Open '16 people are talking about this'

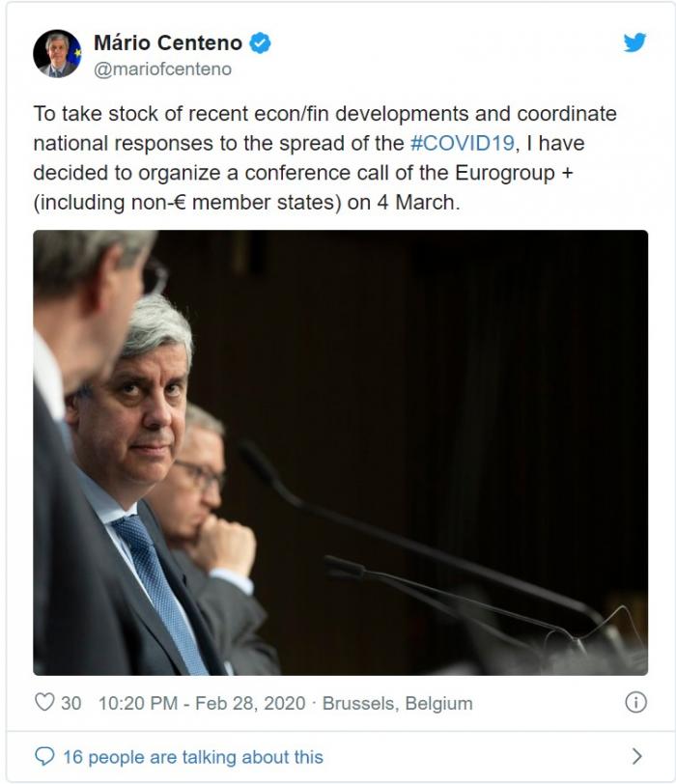click(x=193, y=757)
